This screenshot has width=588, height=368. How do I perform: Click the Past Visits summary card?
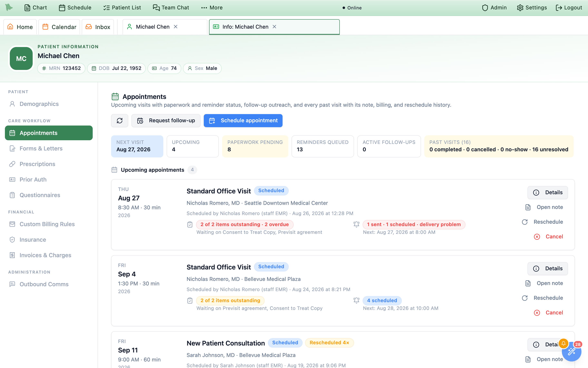[499, 146]
